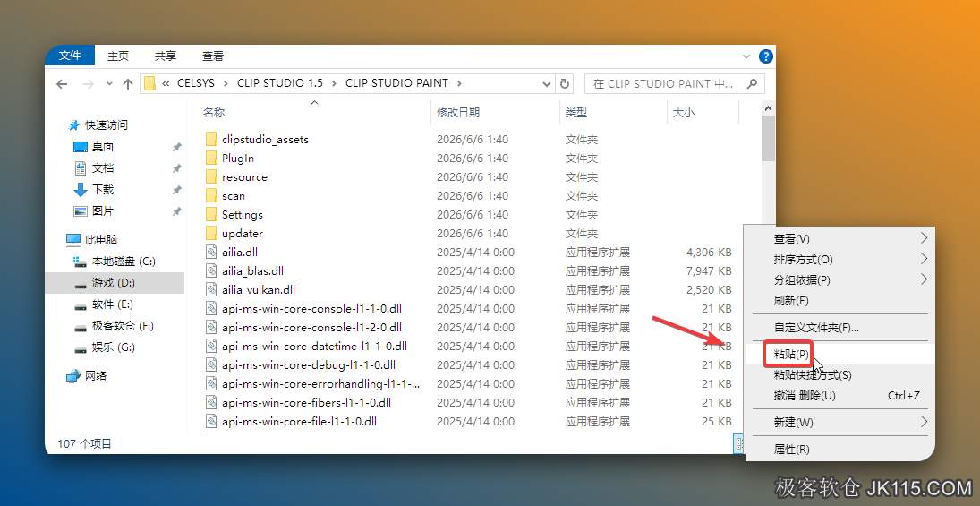980x506 pixels.
Task: Sort by the 类型 column header
Action: 576,113
